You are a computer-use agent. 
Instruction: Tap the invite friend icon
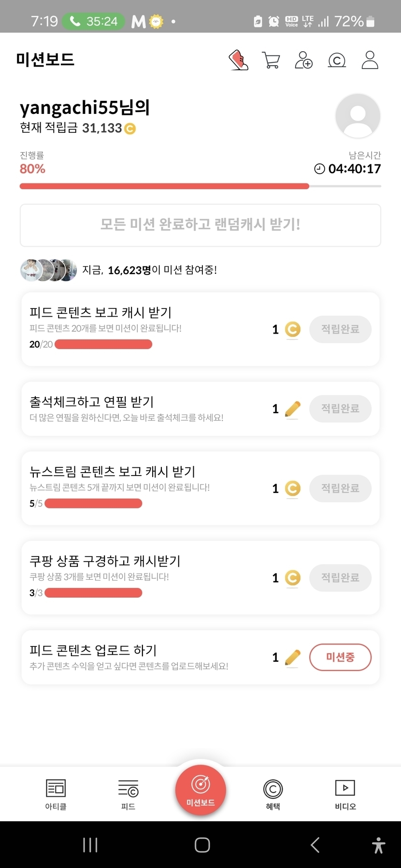[303, 60]
